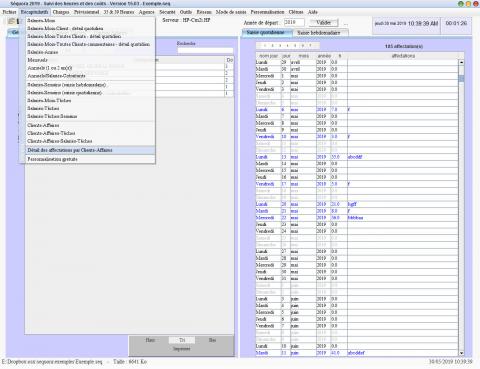Click the mois column header

point(303,56)
